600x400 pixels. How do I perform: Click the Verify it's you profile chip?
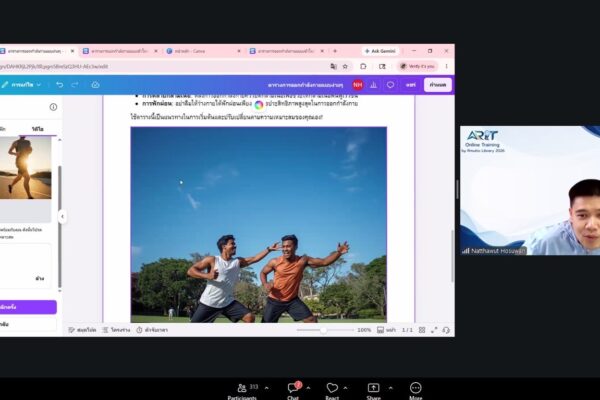tap(417, 66)
